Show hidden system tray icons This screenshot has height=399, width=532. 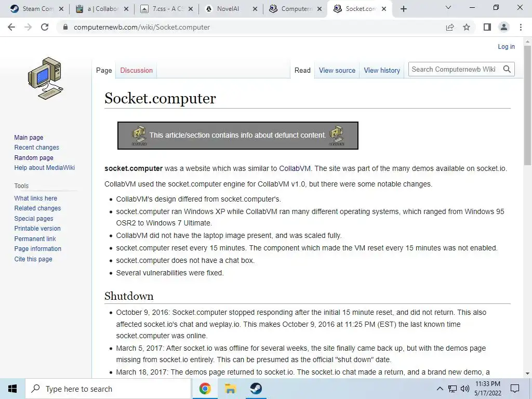coord(440,389)
